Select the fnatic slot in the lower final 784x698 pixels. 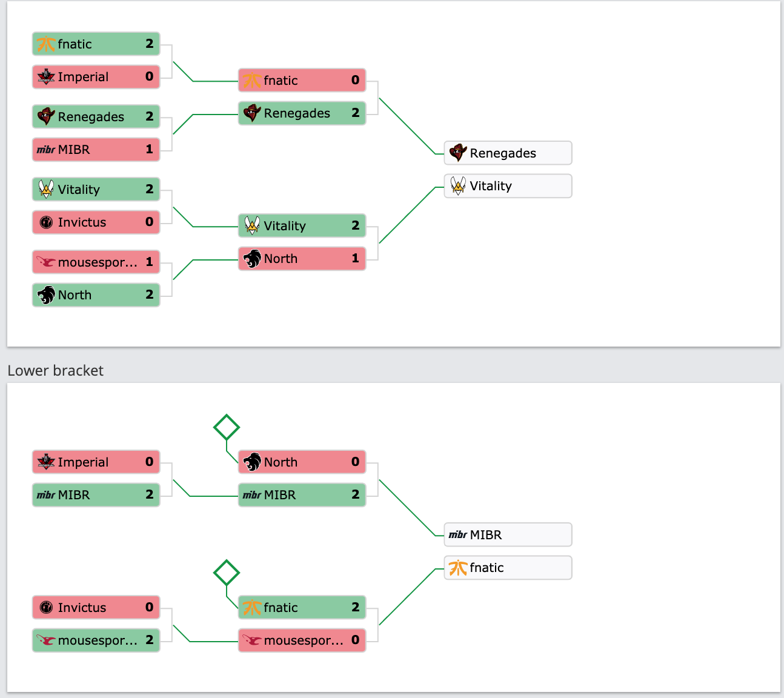[508, 568]
